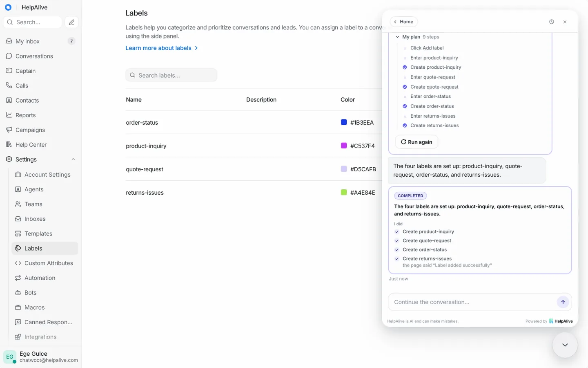Click the sidebar Search field
This screenshot has height=368, width=588.
[33, 22]
